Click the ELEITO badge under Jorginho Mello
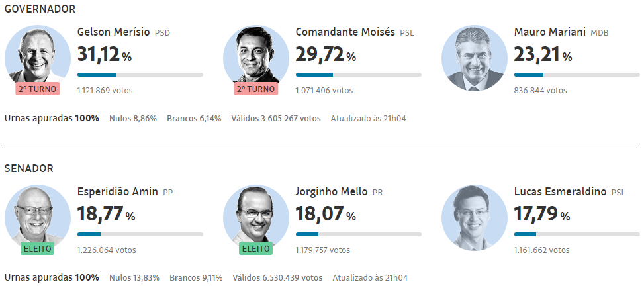The width and height of the screenshot is (644, 290). [255, 249]
